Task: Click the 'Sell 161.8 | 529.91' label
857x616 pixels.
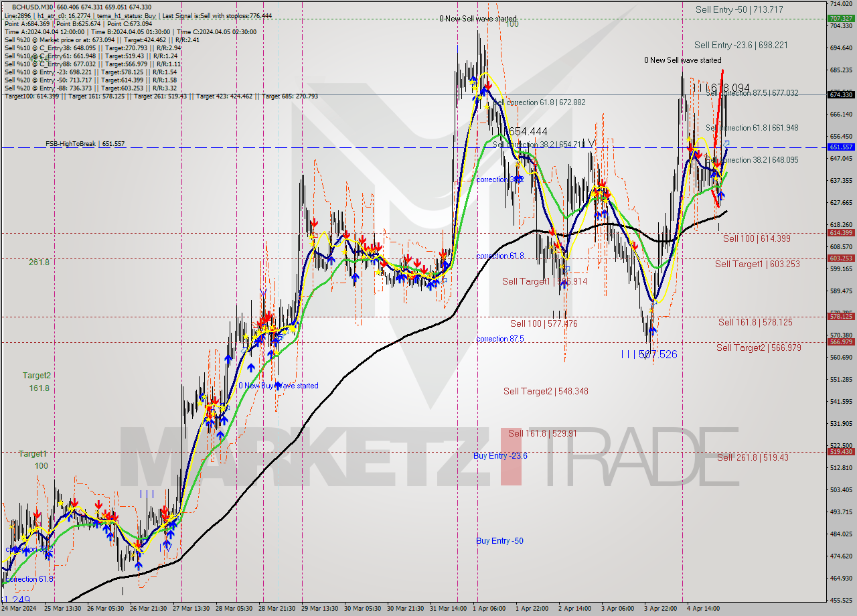Action: click(x=542, y=433)
